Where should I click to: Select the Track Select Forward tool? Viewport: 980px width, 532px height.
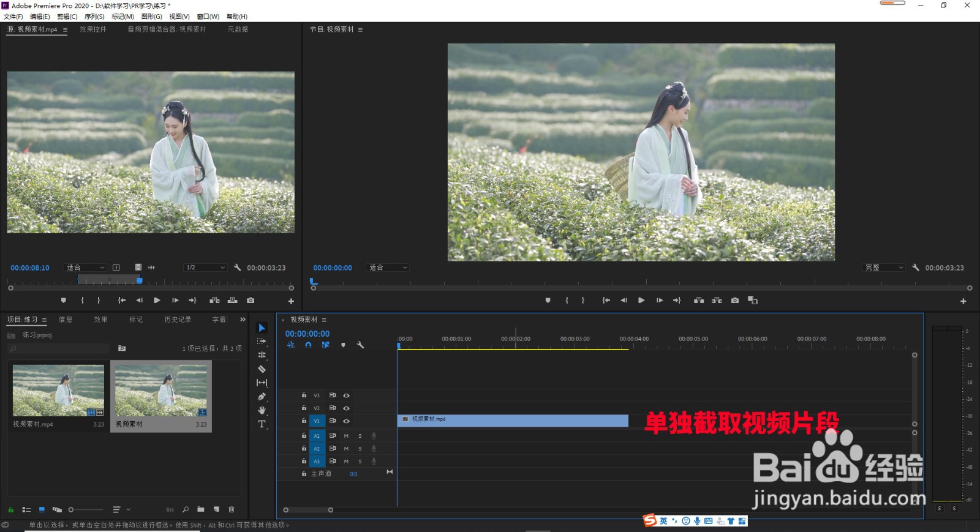[262, 342]
